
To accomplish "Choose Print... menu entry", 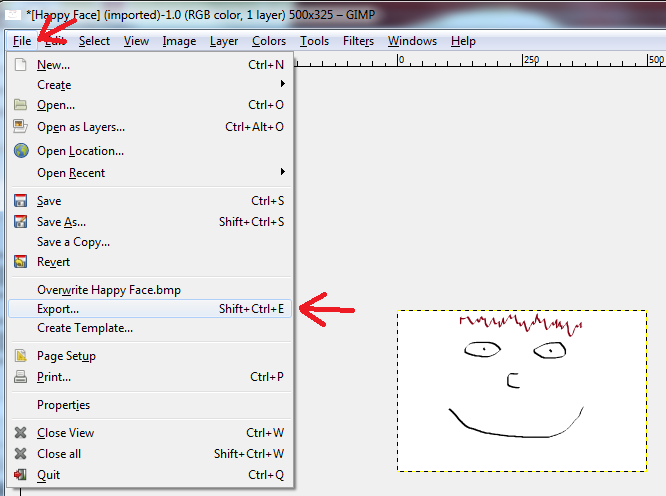I will [x=150, y=377].
